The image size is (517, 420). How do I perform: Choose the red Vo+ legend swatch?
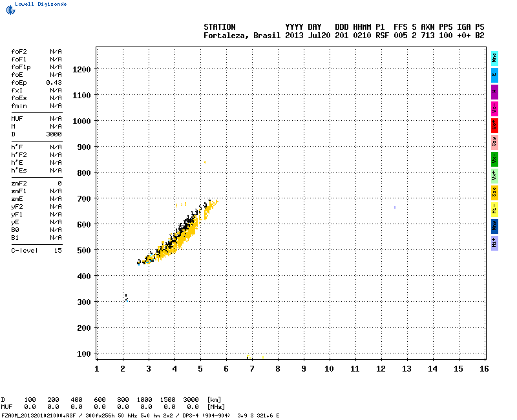pos(494,125)
